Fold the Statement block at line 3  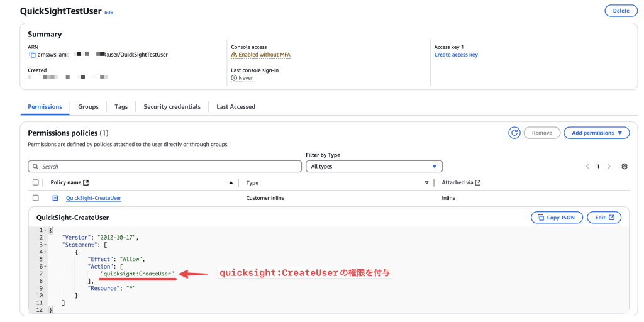[45, 245]
